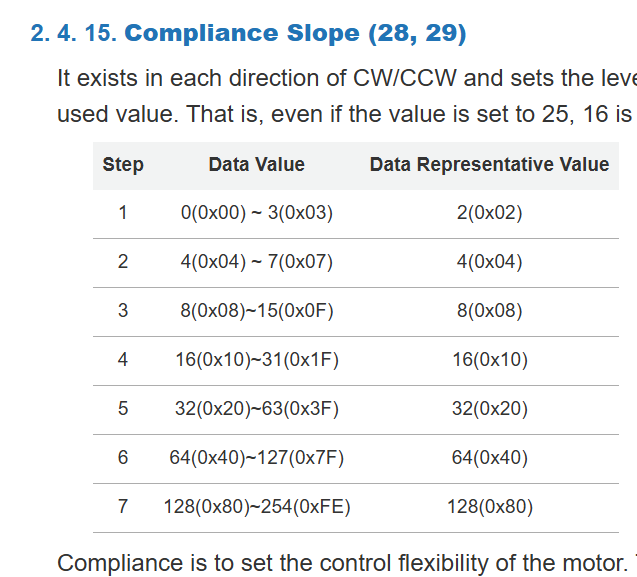Click step number 7 in the table
This screenshot has width=637, height=577.
coord(123,507)
